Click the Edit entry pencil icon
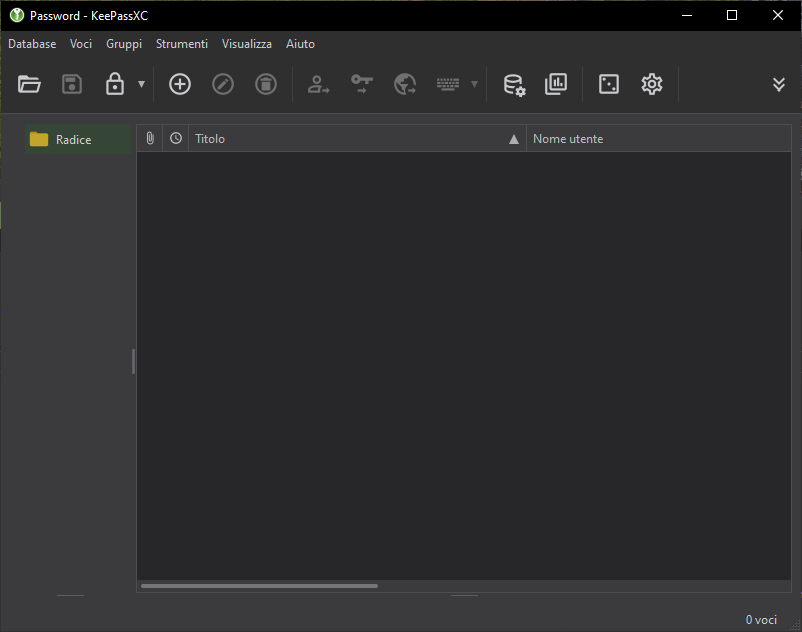This screenshot has width=802, height=632. tap(222, 85)
